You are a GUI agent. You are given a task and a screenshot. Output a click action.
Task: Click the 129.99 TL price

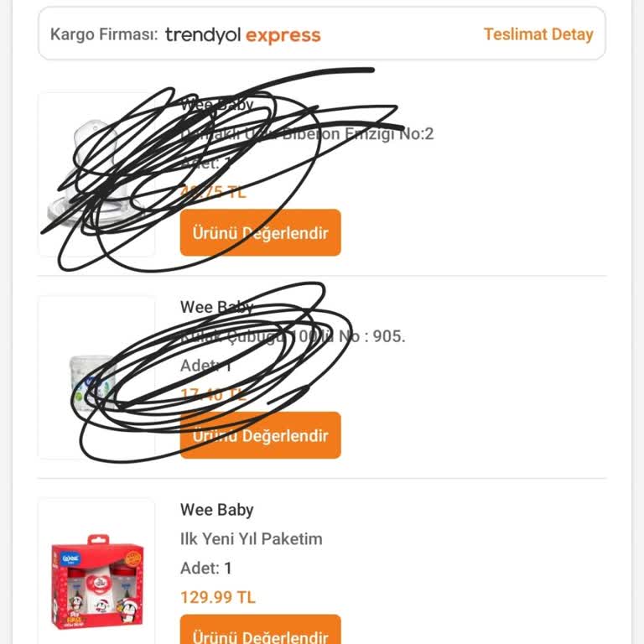pos(218,598)
